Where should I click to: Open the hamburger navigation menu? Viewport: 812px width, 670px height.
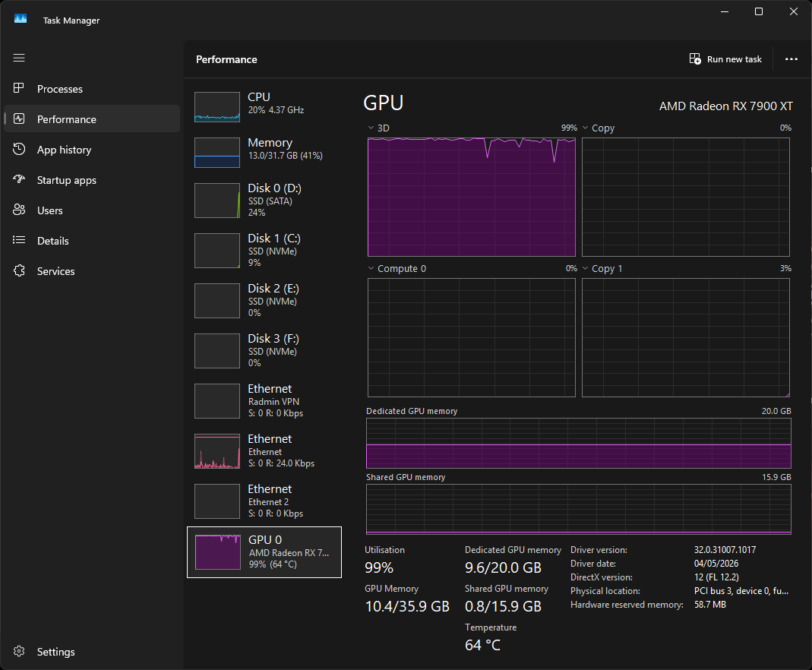[19, 58]
